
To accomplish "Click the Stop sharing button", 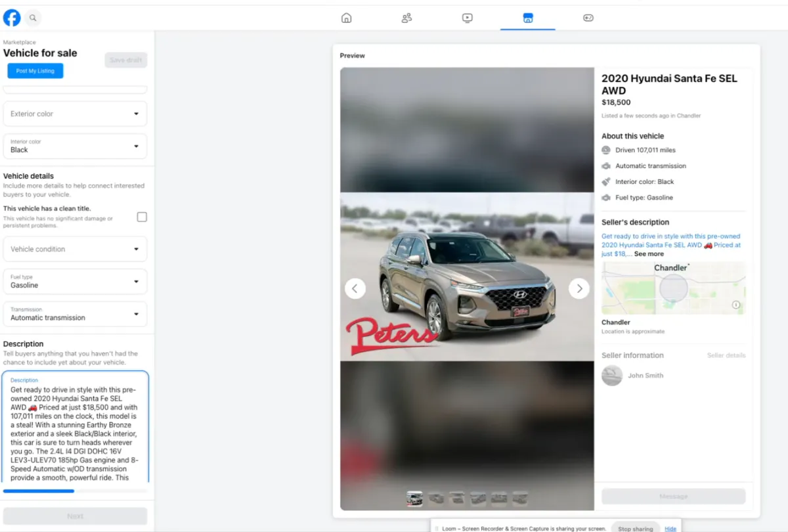I will tap(635, 528).
